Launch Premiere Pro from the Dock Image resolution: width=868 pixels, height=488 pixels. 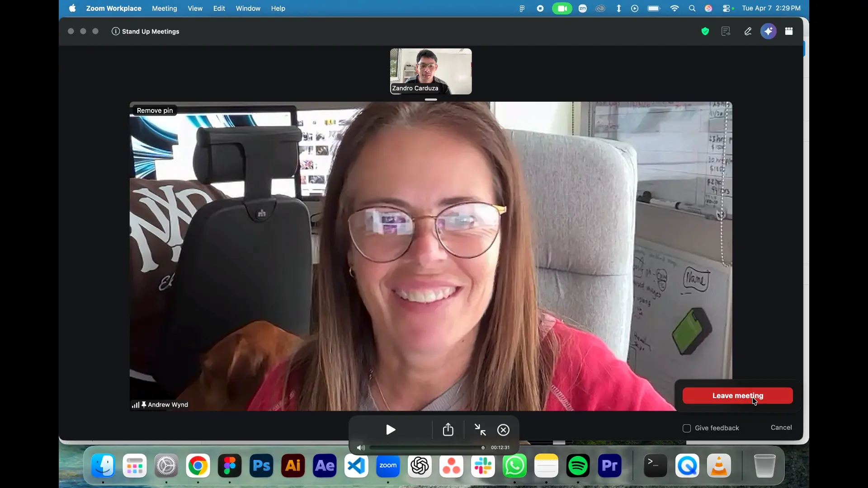610,466
